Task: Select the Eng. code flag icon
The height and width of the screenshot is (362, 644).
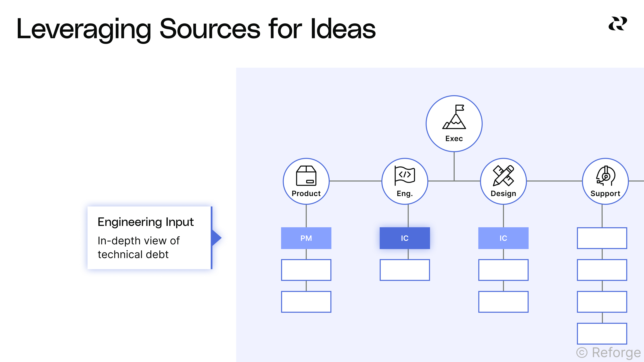Action: tap(405, 176)
